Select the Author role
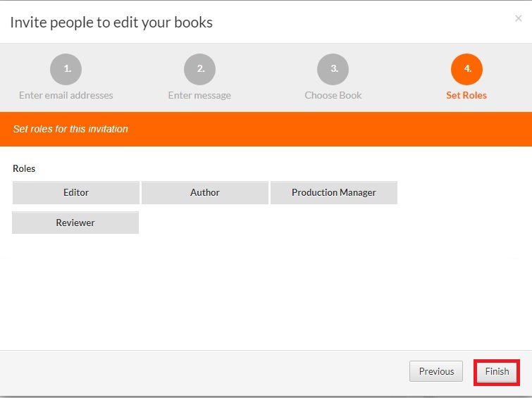532x398 pixels. tap(205, 192)
